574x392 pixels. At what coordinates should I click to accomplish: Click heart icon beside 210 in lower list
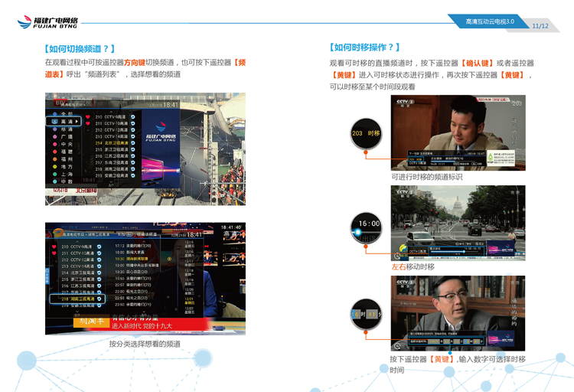click(54, 247)
